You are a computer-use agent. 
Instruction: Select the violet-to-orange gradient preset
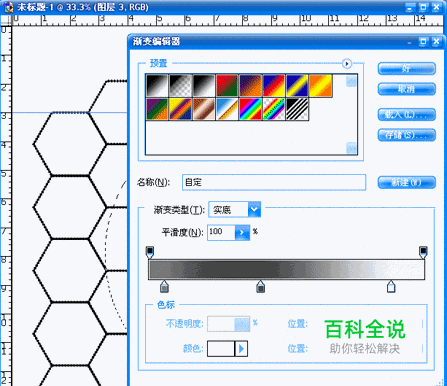pyautogui.click(x=250, y=86)
